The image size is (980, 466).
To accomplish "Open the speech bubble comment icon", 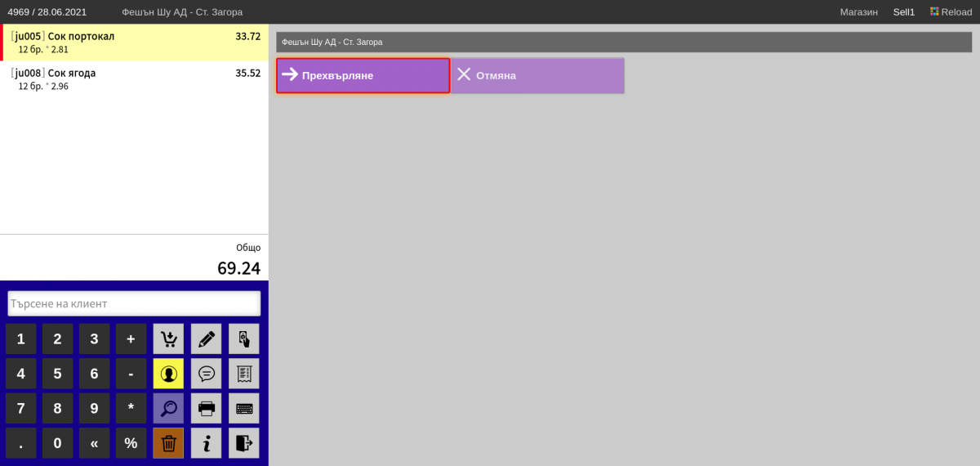I will [x=207, y=374].
